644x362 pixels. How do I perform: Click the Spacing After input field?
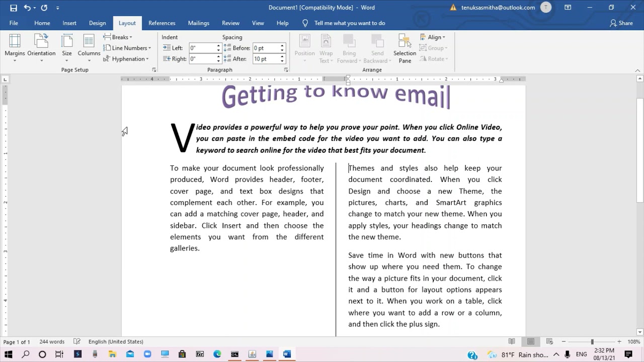(x=266, y=59)
